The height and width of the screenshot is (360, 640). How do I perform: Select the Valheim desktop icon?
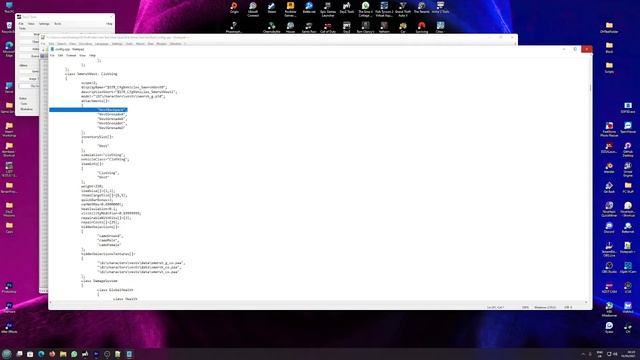pyautogui.click(x=384, y=27)
